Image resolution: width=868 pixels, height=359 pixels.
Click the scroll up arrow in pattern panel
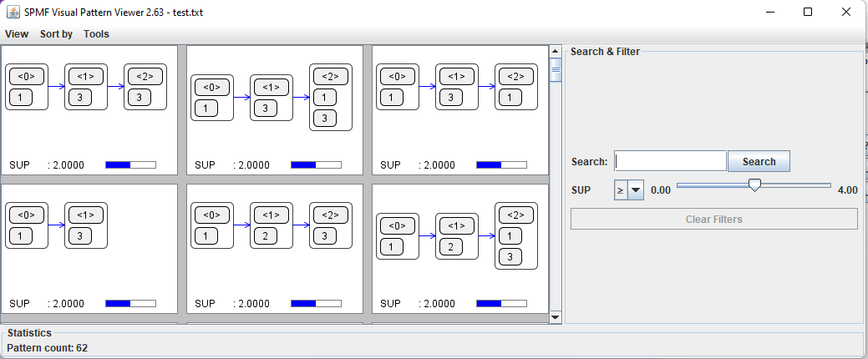(556, 52)
